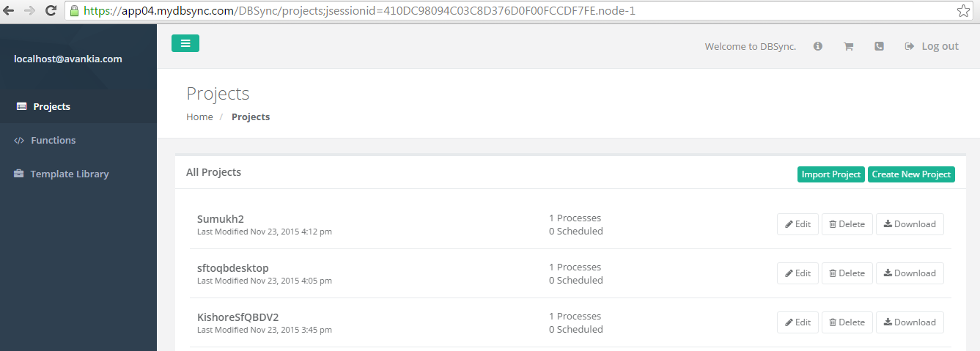Image resolution: width=980 pixels, height=351 pixels.
Task: Click the Import Project button
Action: click(830, 174)
